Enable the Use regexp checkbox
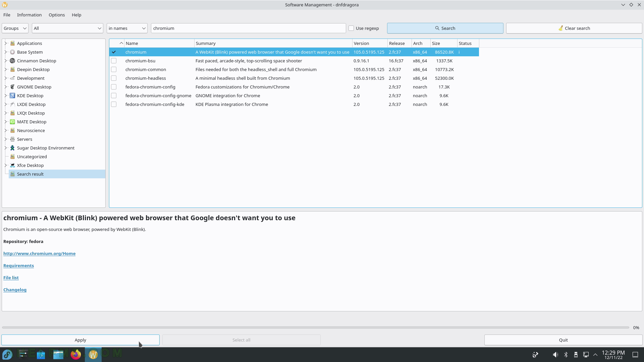The height and width of the screenshot is (362, 644). [x=351, y=28]
